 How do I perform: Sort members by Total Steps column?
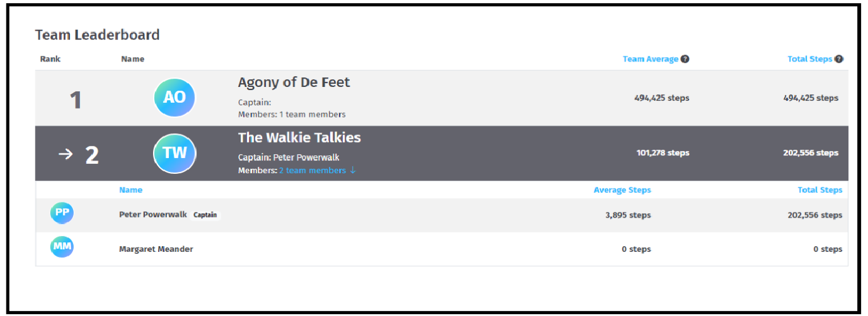click(x=820, y=190)
